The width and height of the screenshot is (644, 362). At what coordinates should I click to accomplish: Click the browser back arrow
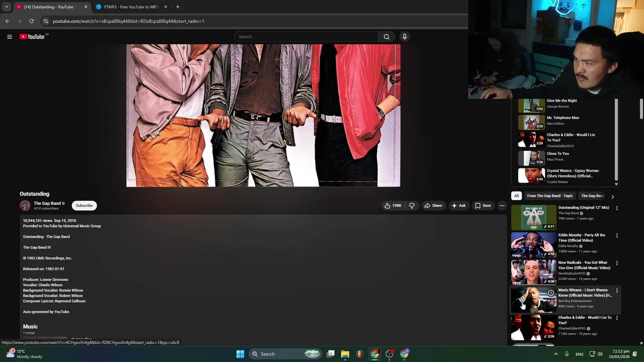click(7, 21)
